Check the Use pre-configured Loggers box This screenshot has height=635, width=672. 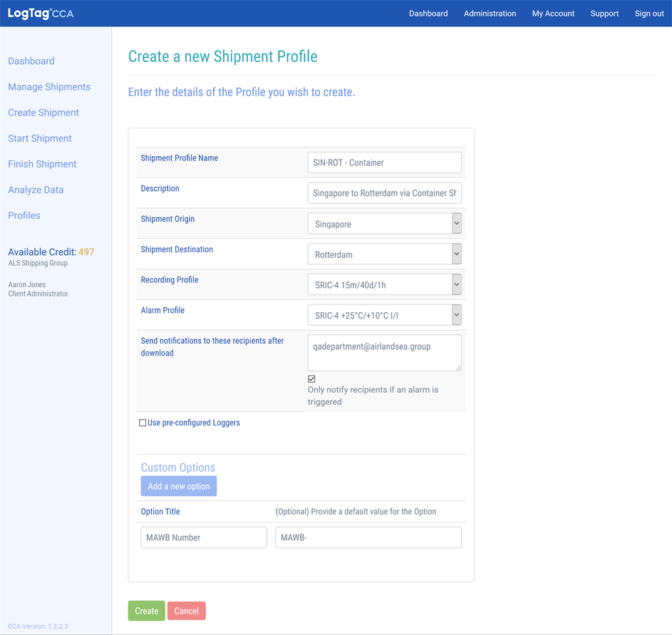pos(143,423)
